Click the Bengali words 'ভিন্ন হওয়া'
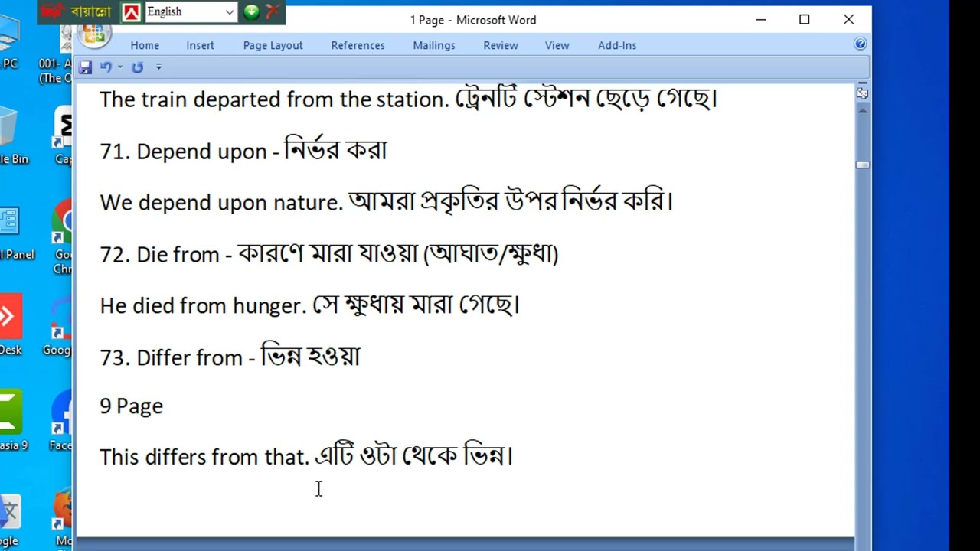The height and width of the screenshot is (551, 980). [x=310, y=356]
